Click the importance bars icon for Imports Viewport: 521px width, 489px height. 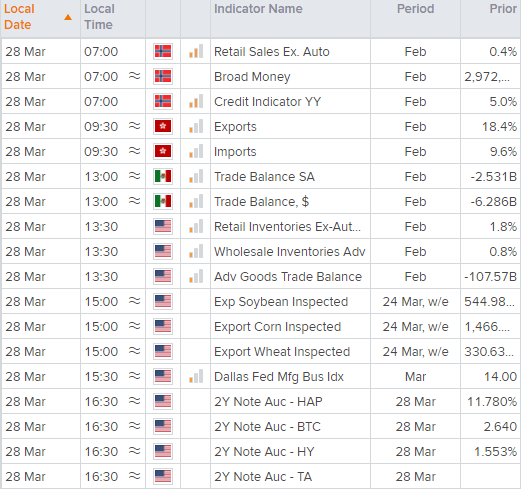click(196, 151)
